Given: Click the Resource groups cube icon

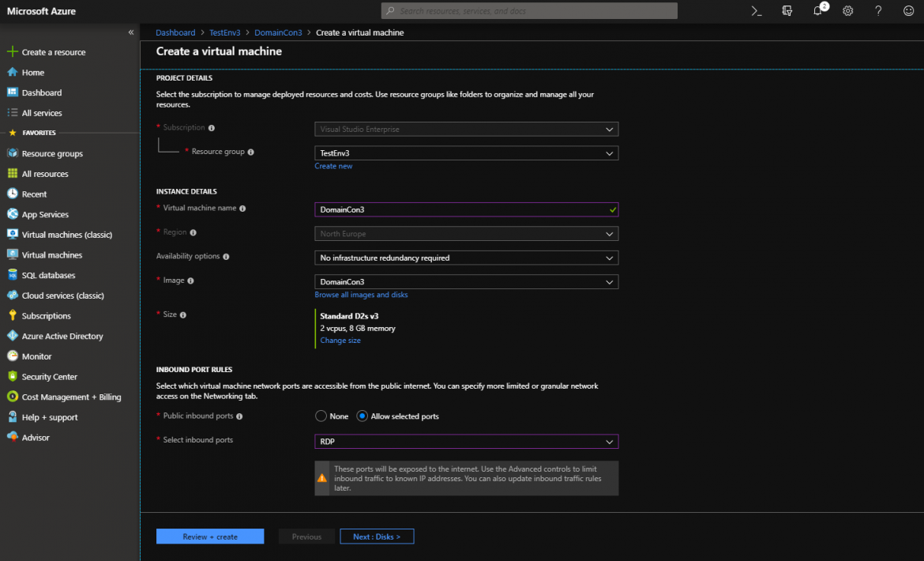Looking at the screenshot, I should pyautogui.click(x=12, y=153).
